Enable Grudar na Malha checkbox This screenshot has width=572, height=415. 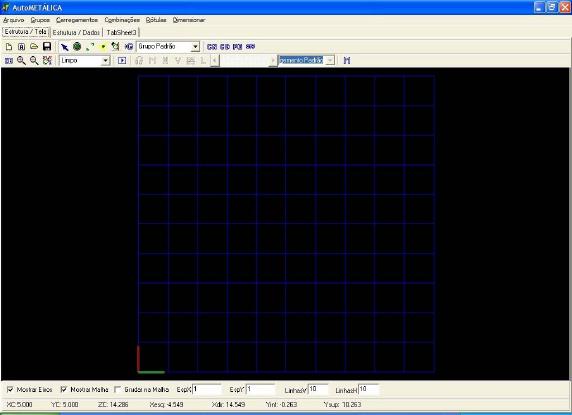[x=117, y=389]
